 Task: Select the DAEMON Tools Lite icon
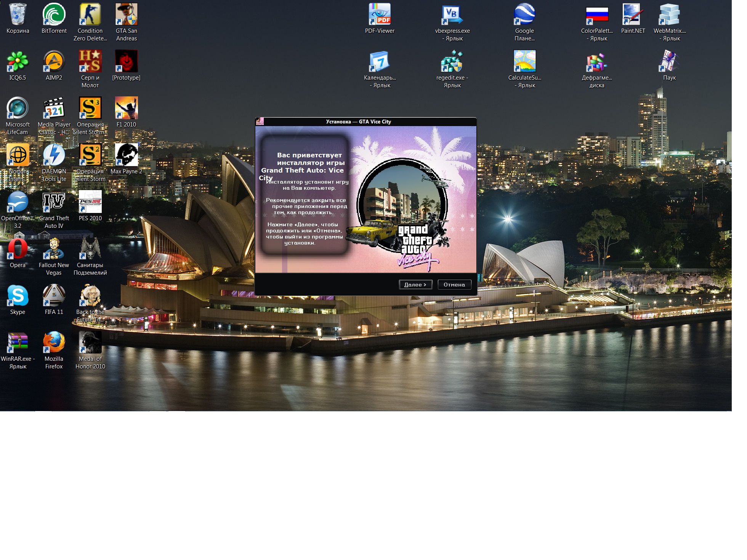coord(54,155)
